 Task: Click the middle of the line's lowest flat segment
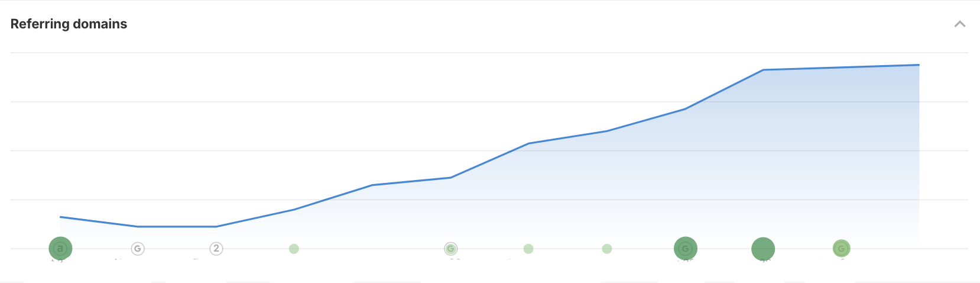click(x=177, y=227)
